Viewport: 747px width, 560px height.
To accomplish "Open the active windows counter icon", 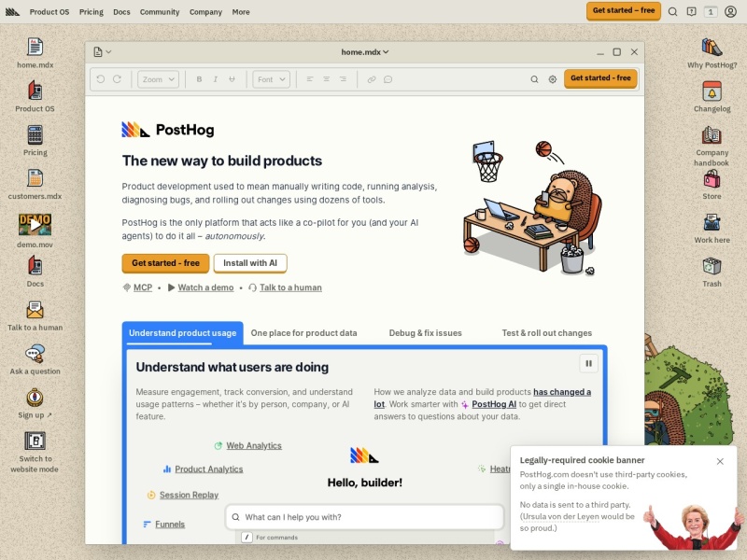I will pos(711,12).
